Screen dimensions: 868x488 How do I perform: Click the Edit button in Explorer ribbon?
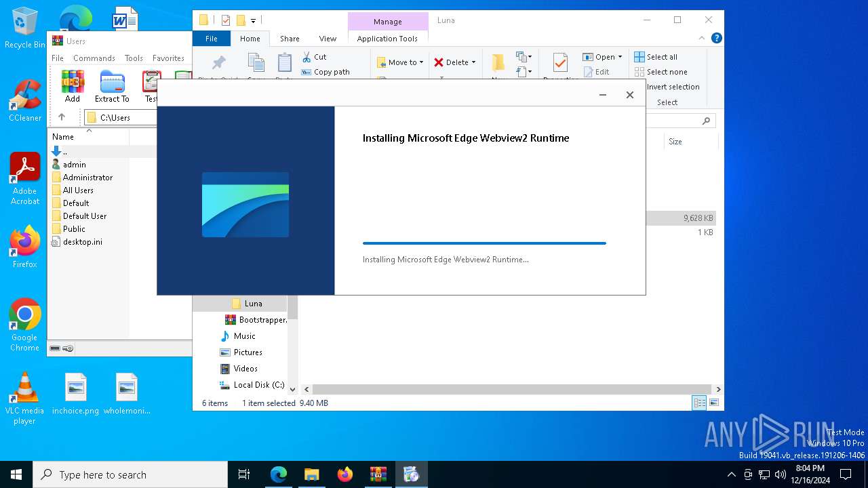596,72
